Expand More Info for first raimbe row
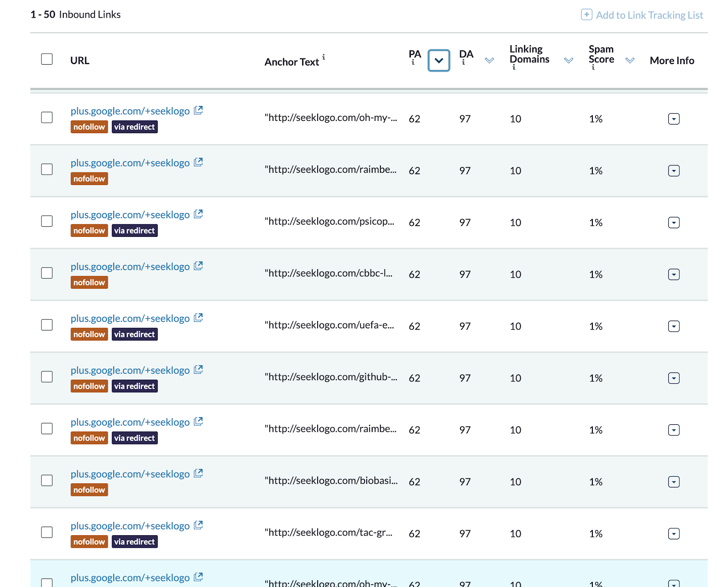Viewport: 728px width, 587px height. 673,171
